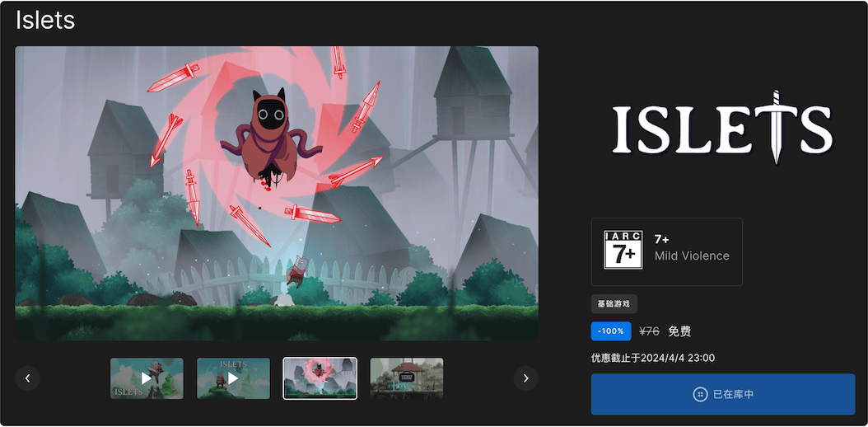The width and height of the screenshot is (868, 427).
Task: Click the 优惠截止于 deadline text
Action: [652, 358]
